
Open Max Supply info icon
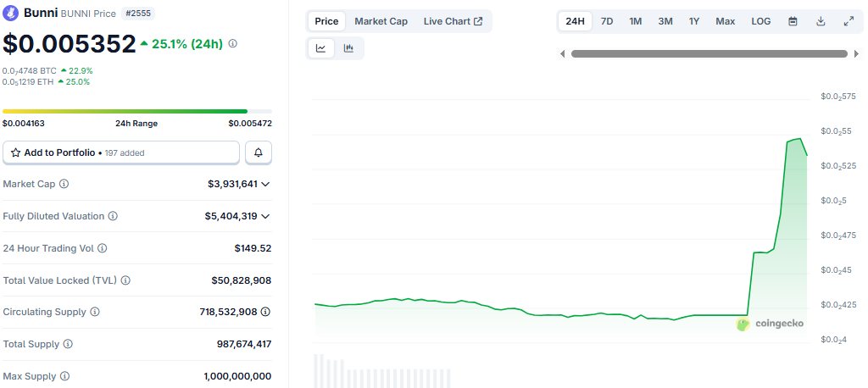(64, 376)
